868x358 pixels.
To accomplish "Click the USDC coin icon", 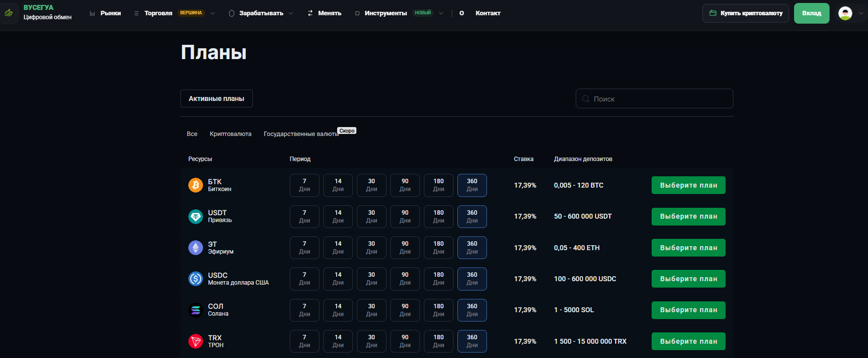I will [196, 279].
